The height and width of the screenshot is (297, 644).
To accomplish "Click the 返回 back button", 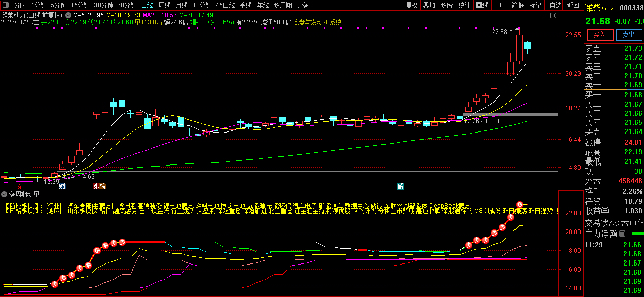I will tap(573, 5).
